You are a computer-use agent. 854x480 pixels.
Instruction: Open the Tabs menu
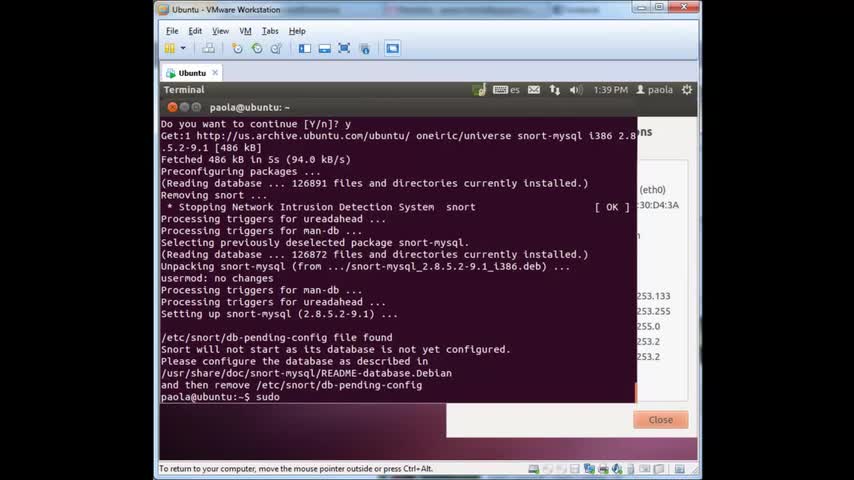point(270,31)
